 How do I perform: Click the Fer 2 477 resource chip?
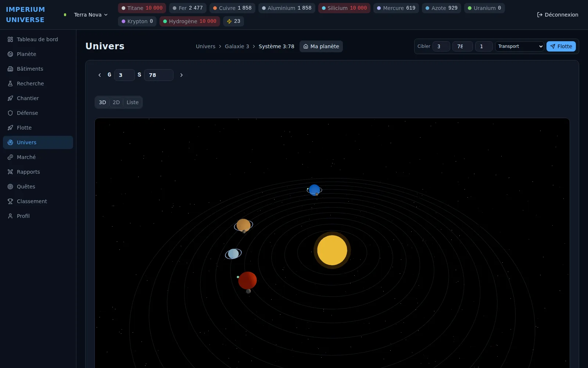pyautogui.click(x=188, y=8)
